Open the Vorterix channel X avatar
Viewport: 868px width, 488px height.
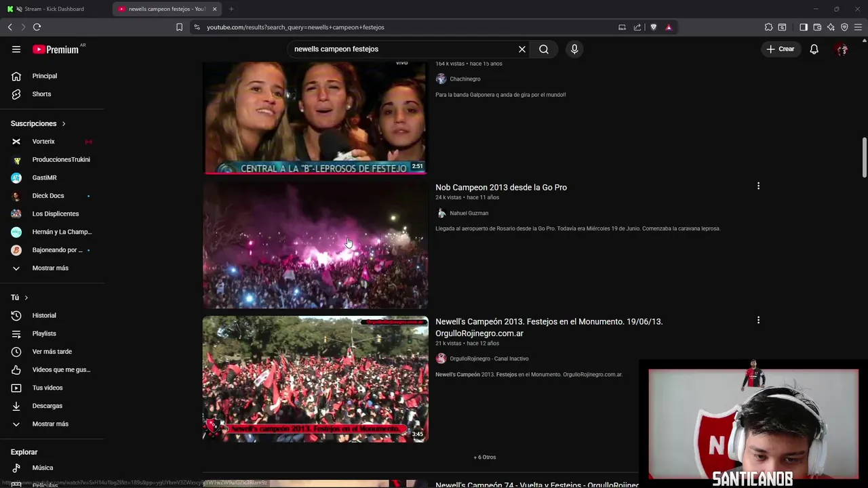pos(16,142)
